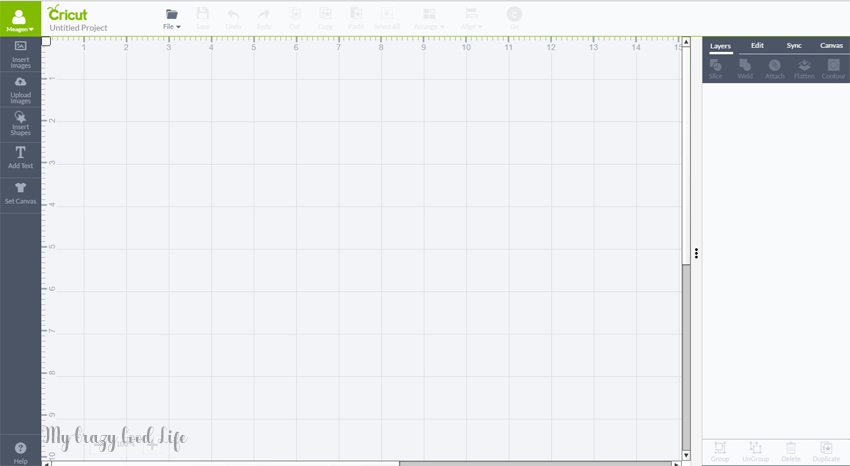
Task: Click the vertical scrollbar up arrow
Action: [x=686, y=42]
